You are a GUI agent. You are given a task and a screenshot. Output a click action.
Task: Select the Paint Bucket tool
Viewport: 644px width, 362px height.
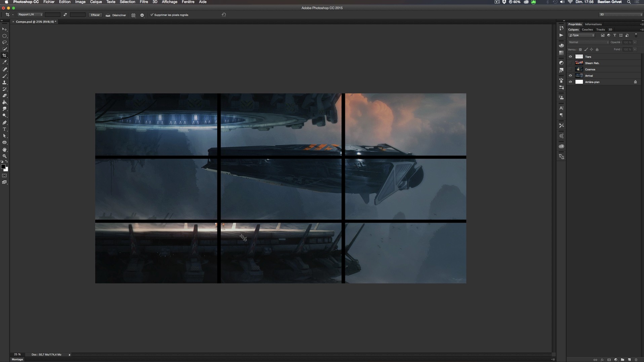[5, 102]
